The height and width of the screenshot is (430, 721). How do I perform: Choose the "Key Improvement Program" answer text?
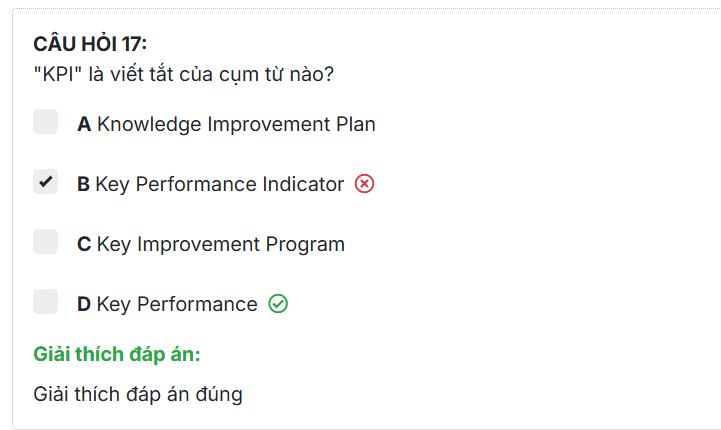click(x=220, y=244)
